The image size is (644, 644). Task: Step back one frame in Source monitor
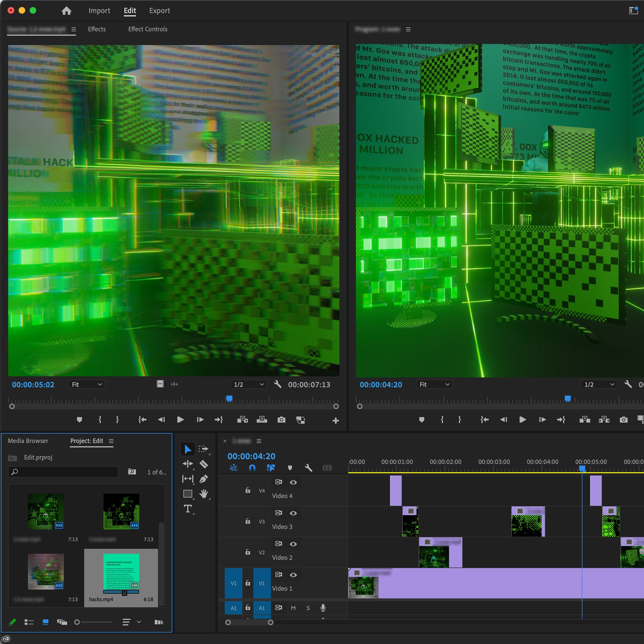(161, 420)
